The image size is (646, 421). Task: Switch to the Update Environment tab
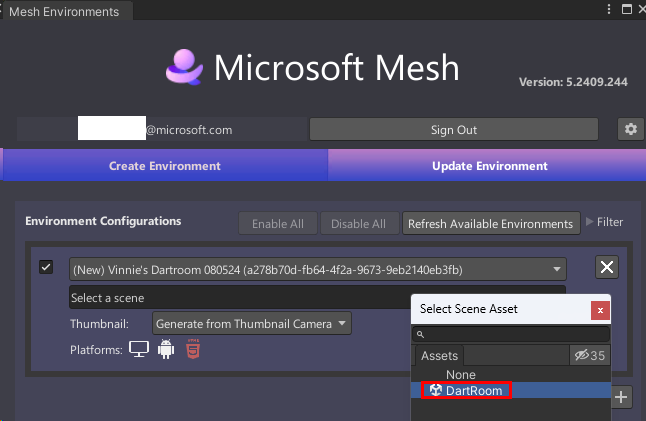(489, 166)
